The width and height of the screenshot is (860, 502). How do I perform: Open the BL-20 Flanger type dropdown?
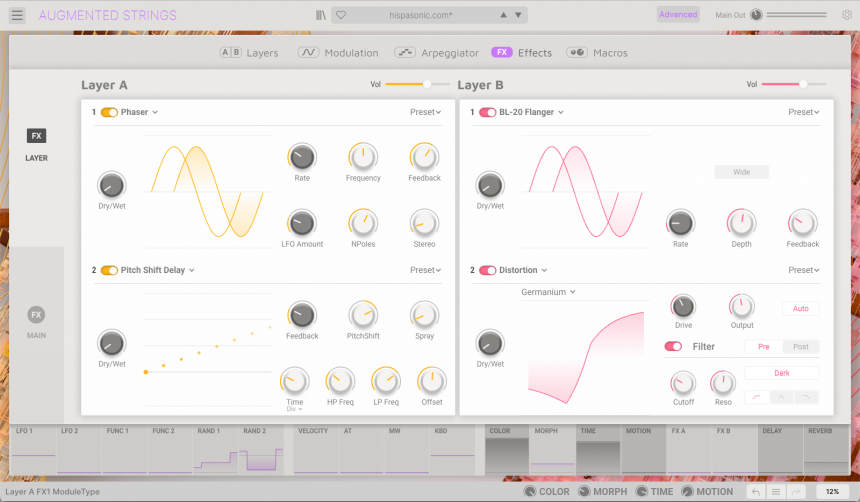[x=531, y=112]
